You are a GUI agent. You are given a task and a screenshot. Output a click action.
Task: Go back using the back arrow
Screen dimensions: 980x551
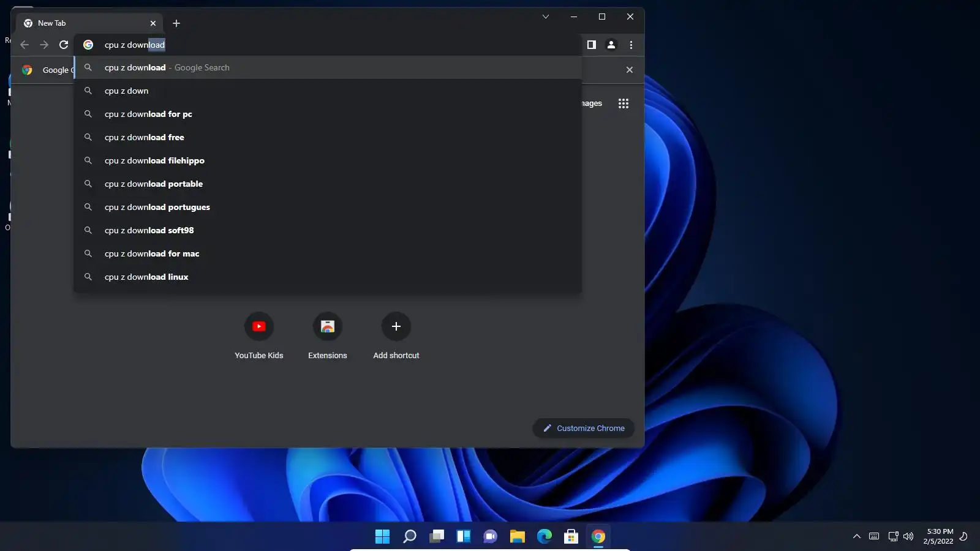pyautogui.click(x=24, y=45)
